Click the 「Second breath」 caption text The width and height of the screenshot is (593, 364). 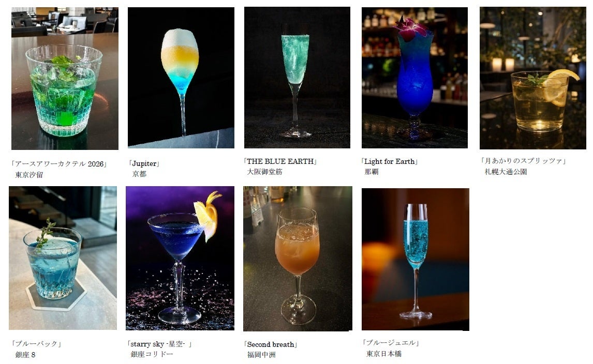pos(271,344)
